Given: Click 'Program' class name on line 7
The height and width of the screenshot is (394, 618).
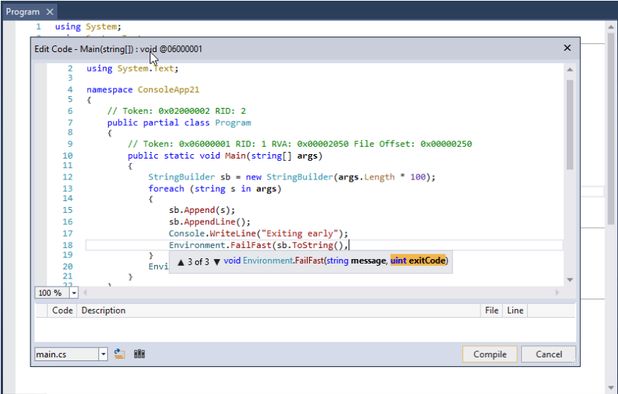Looking at the screenshot, I should click(233, 123).
